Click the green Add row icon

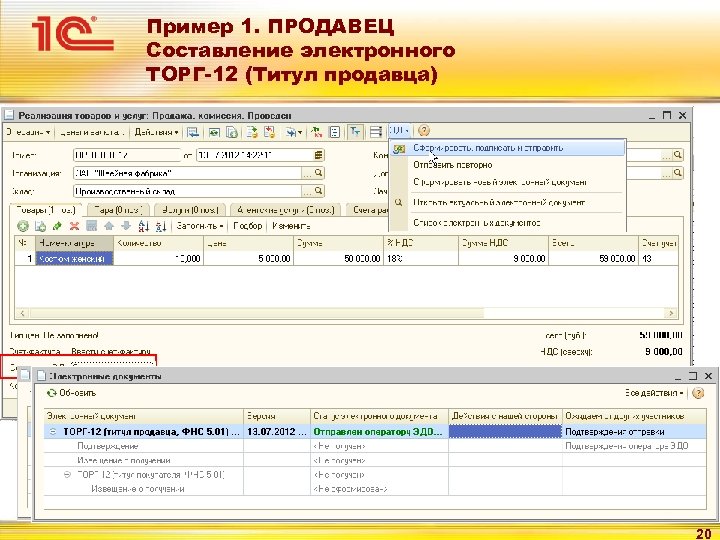[x=22, y=226]
